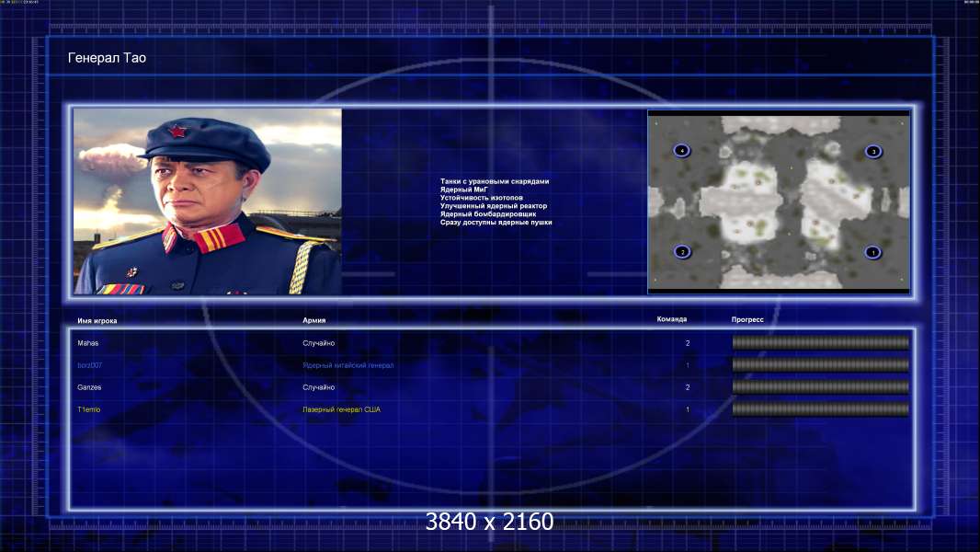This screenshot has height=552, width=980.
Task: Click team number in Mahas row
Action: [688, 343]
